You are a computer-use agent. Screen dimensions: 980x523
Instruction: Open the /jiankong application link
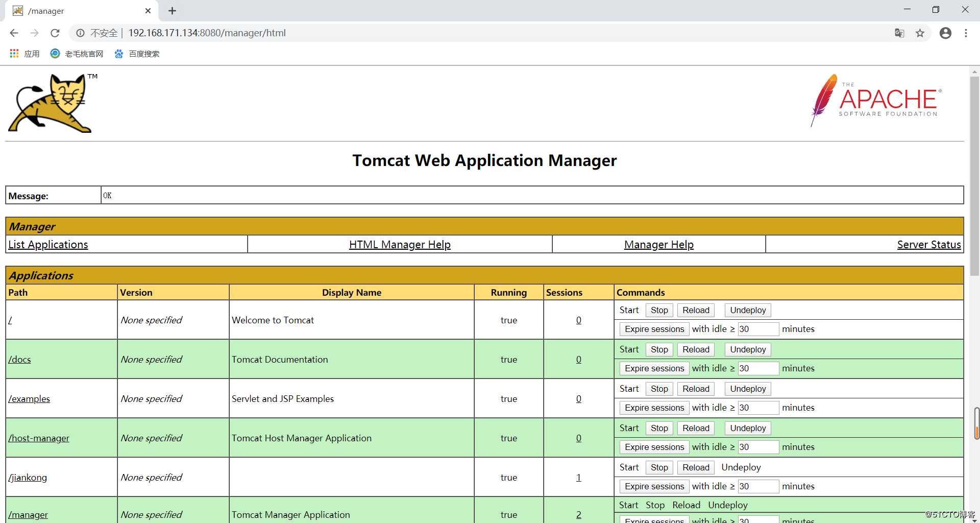point(28,478)
